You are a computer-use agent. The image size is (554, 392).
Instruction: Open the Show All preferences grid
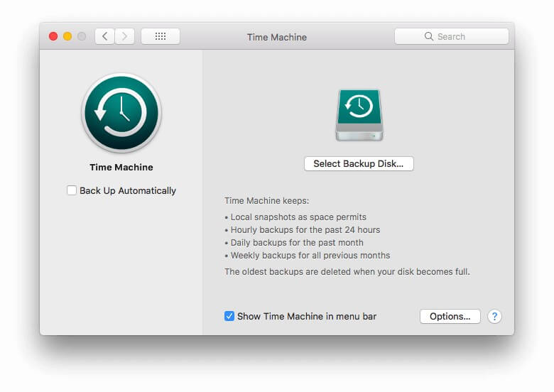161,36
